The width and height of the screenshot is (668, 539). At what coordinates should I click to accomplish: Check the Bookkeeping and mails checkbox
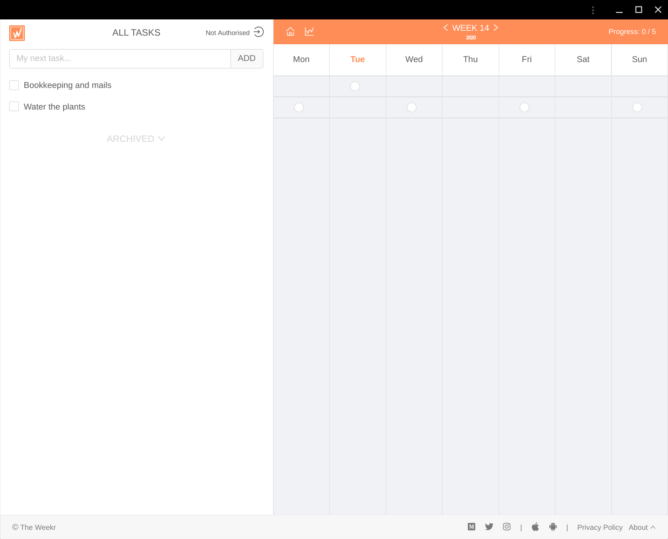click(x=14, y=85)
